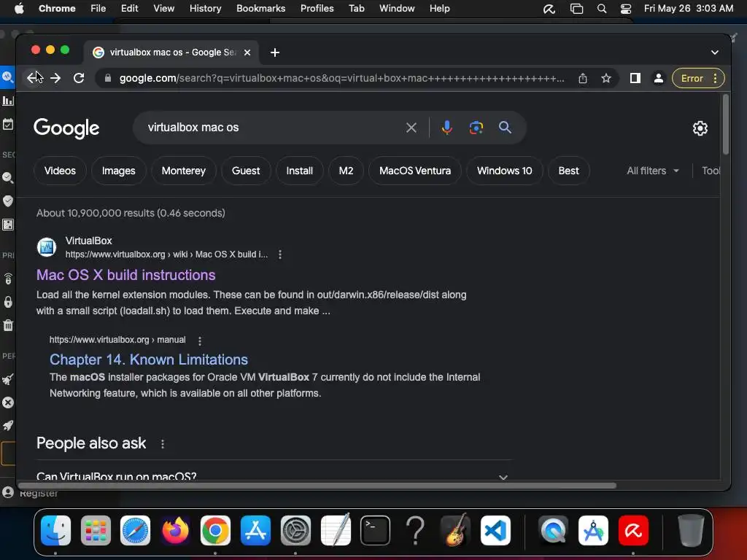Open Google quick settings gear
This screenshot has height=560, width=747.
[700, 128]
